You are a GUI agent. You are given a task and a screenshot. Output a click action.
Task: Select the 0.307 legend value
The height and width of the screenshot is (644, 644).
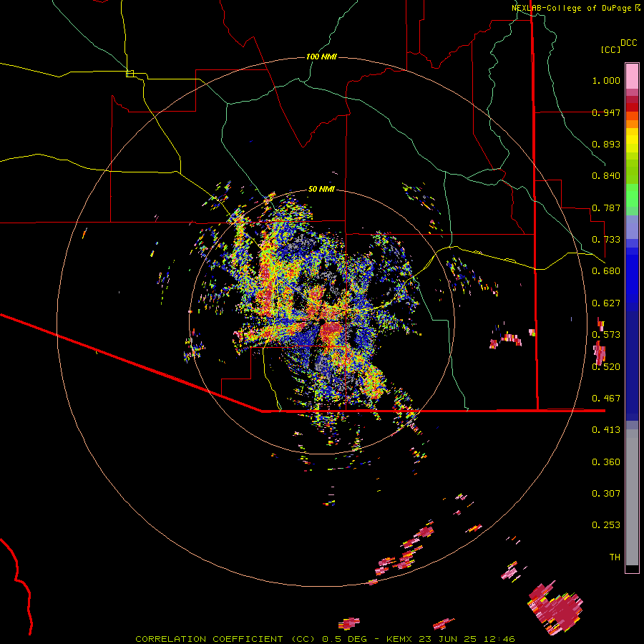point(606,494)
